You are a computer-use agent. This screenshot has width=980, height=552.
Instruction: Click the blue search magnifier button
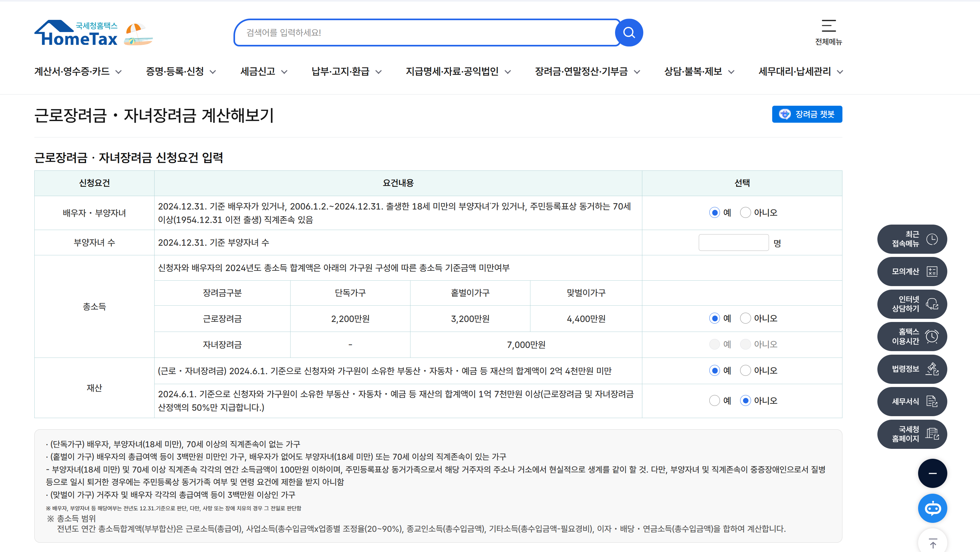(x=629, y=33)
